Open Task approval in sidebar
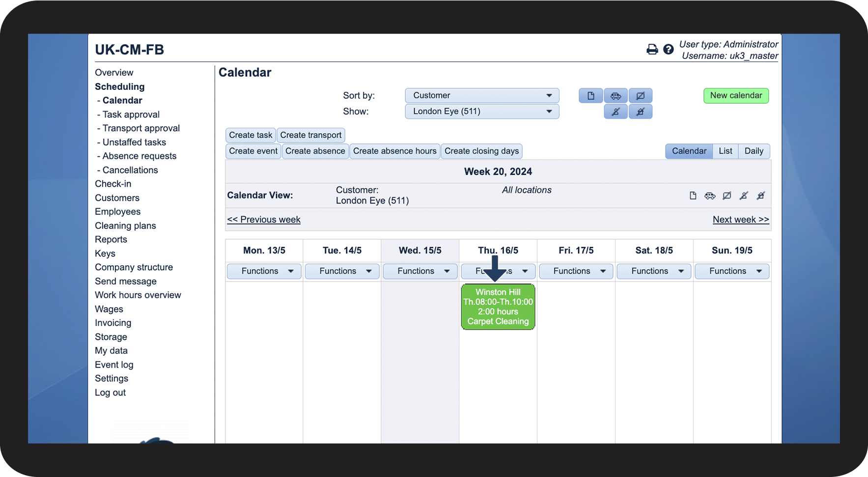Viewport: 868px width, 477px height. [x=131, y=114]
